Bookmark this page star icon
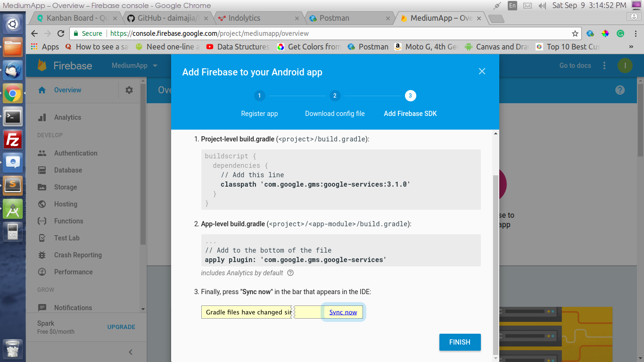 (x=575, y=33)
